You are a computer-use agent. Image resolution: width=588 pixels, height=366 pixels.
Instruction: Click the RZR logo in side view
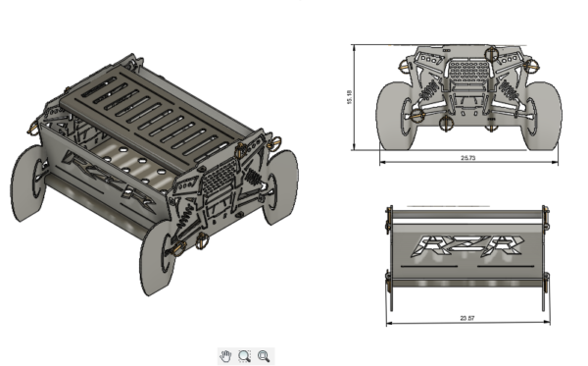467,246
